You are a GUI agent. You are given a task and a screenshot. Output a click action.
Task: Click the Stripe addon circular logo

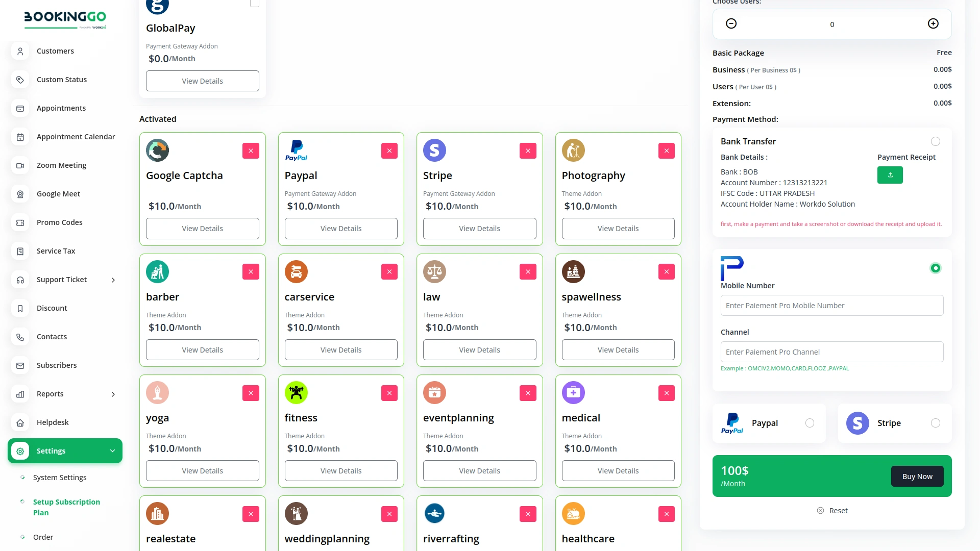point(434,150)
